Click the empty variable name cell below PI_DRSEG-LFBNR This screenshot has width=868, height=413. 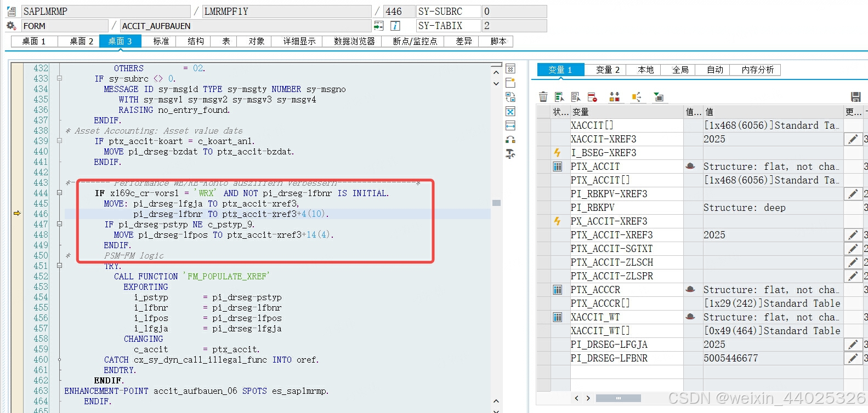tap(627, 372)
